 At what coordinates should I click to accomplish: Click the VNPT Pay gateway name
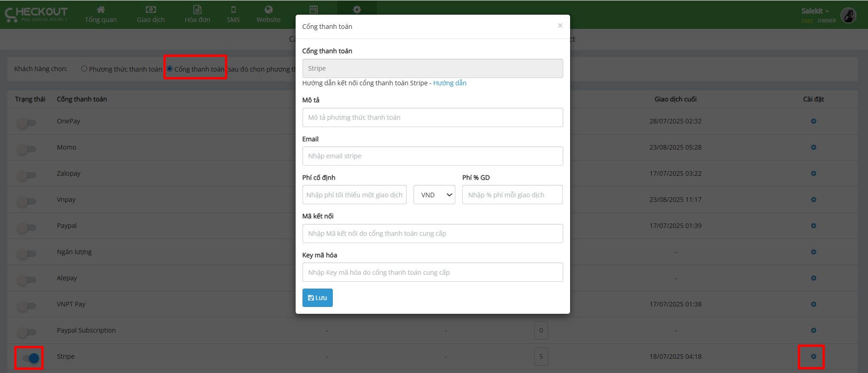coord(71,304)
